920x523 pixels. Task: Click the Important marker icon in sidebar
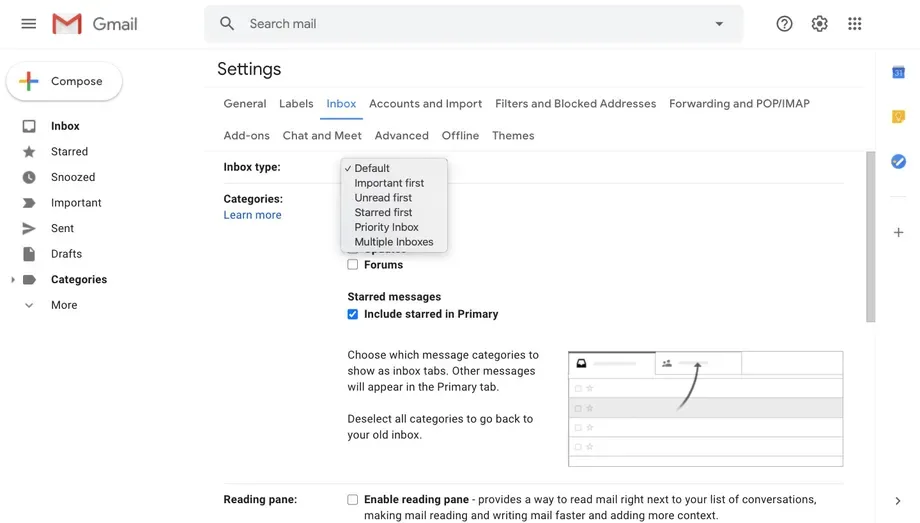(29, 203)
